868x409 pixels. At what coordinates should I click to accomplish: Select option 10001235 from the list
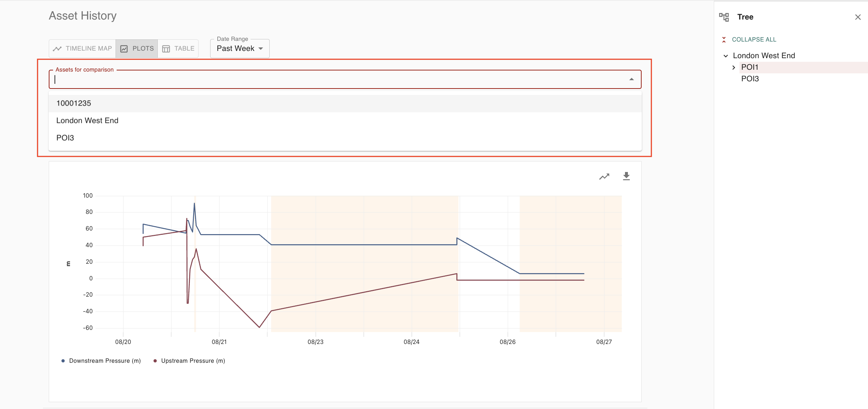(x=74, y=103)
